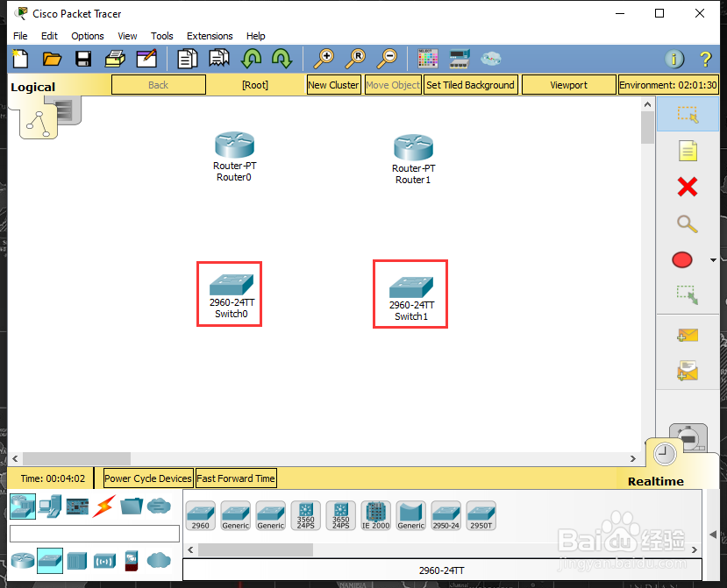The image size is (727, 588).
Task: Open the View menu
Action: pos(127,36)
